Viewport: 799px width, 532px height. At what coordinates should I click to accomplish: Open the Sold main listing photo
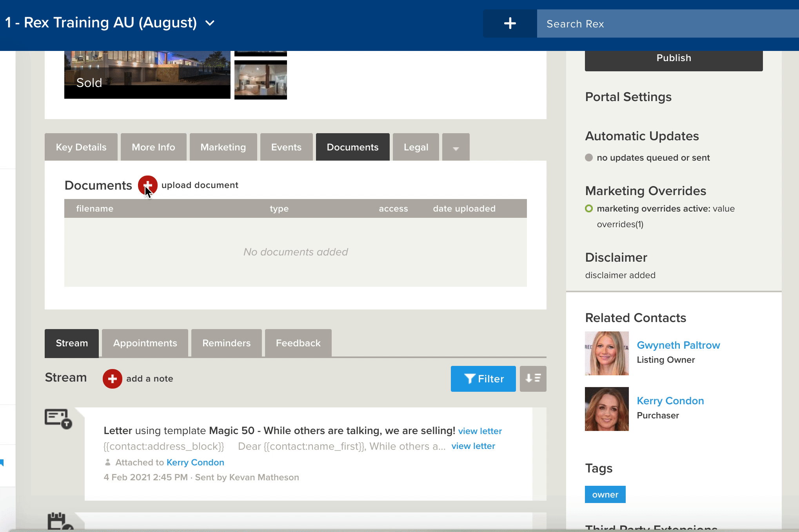(147, 74)
